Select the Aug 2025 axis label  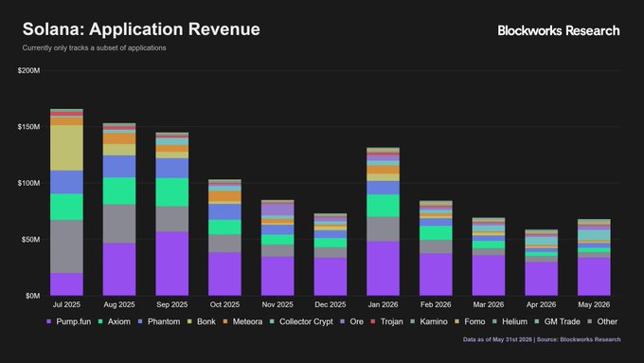pos(119,304)
